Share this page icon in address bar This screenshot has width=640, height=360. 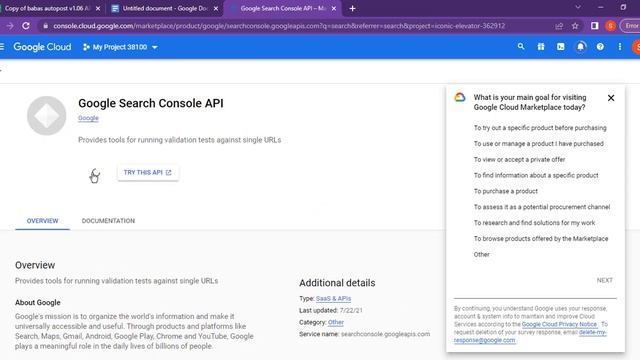(x=559, y=26)
